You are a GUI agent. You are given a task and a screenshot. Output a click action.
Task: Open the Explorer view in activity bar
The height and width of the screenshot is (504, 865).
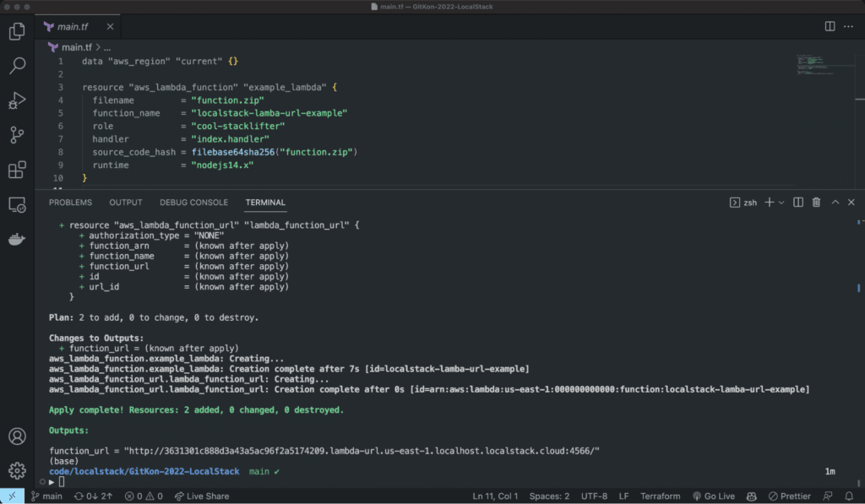coord(17,31)
